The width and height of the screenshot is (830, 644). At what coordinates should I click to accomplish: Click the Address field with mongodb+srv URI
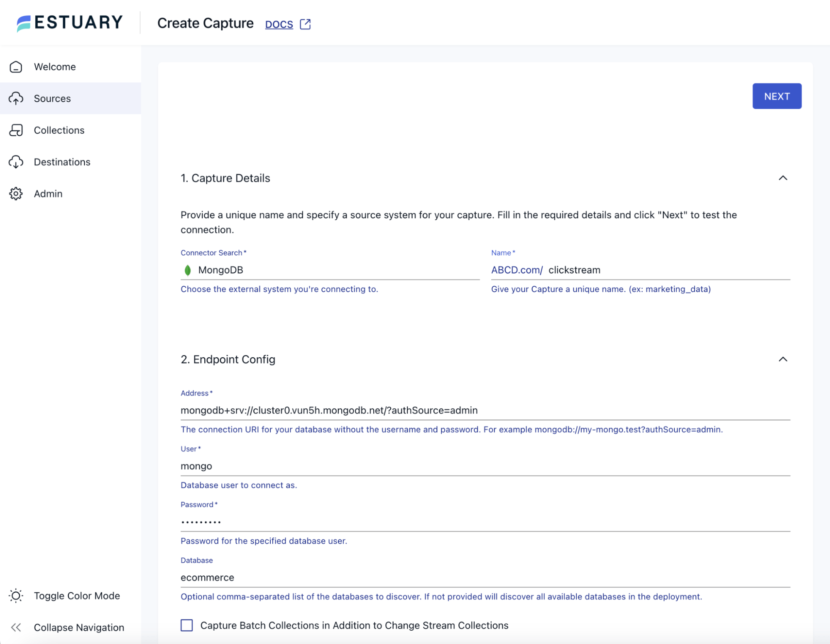coord(485,410)
